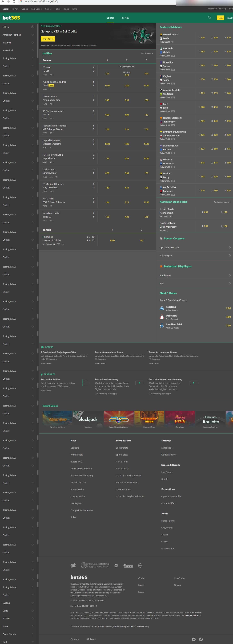233x644 pixels.
Task: Click the play icon beside Australian Open Live Streaming
Action: (x=194, y=383)
